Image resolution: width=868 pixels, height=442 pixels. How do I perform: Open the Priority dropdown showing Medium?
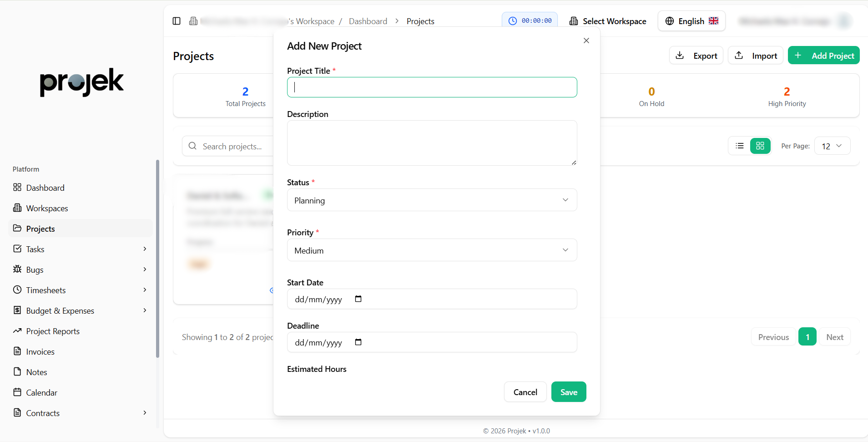point(432,250)
